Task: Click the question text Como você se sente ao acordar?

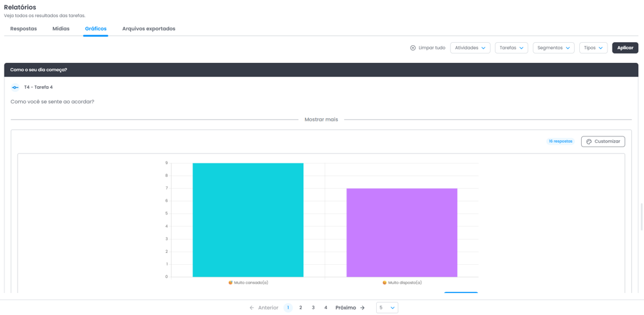Action: (52, 101)
